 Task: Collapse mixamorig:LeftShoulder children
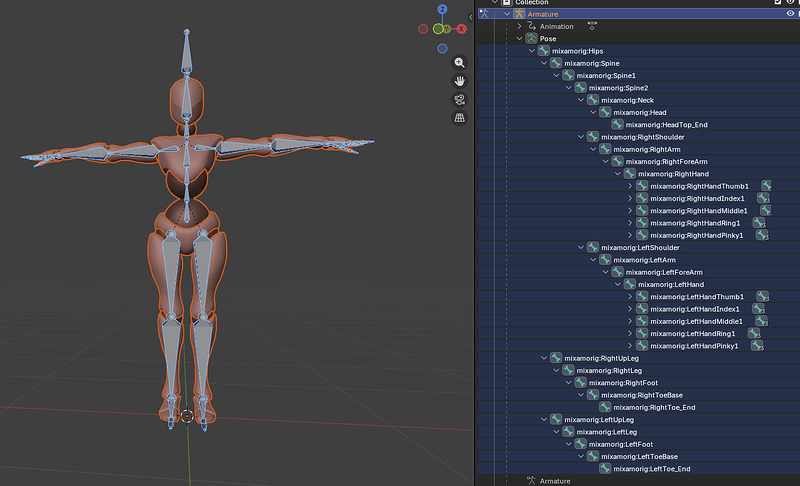[581, 247]
